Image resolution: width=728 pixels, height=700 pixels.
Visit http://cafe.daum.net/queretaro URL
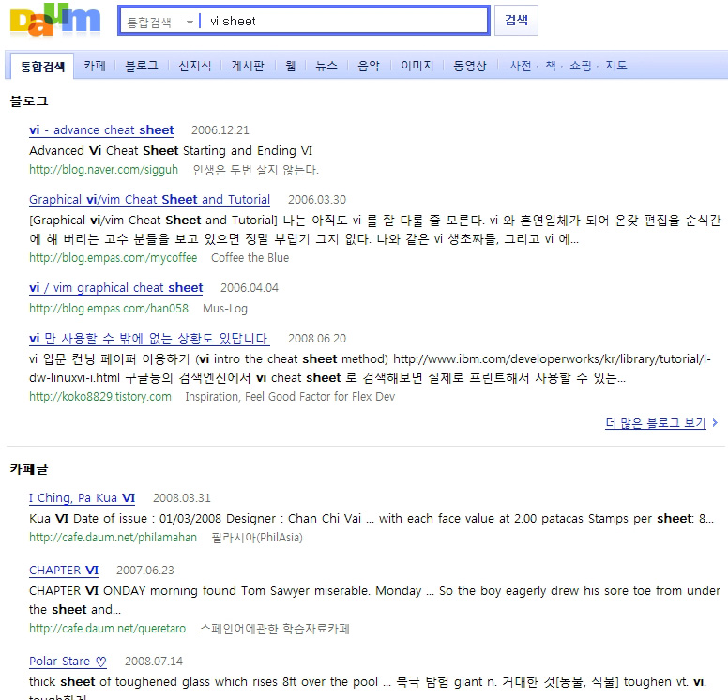point(107,629)
